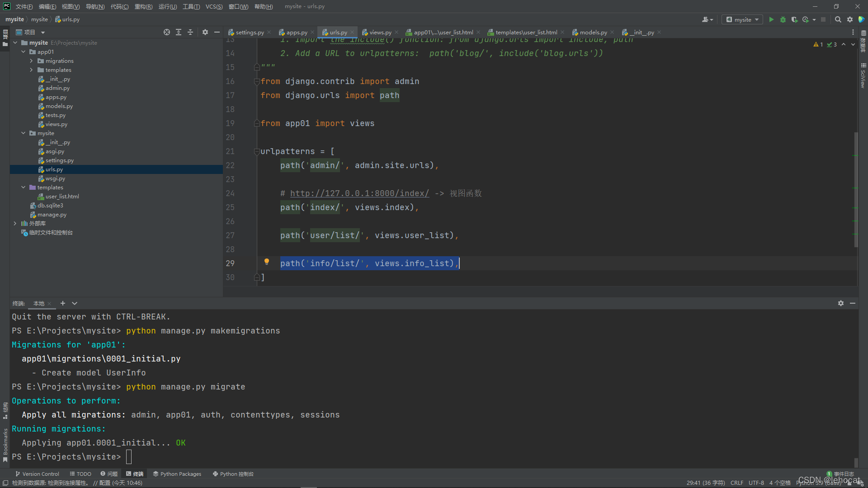This screenshot has height=488, width=868.
Task: Expand the migrations folder
Action: tap(31, 61)
